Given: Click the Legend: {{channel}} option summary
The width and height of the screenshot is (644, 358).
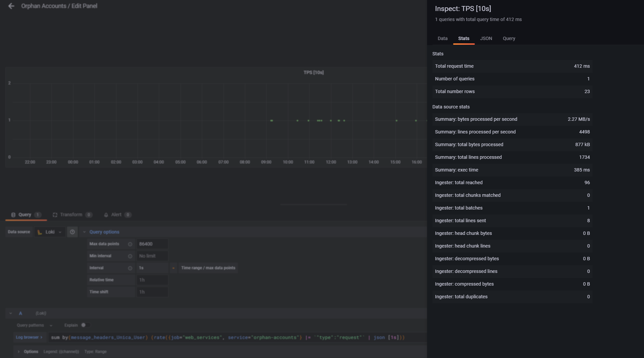Looking at the screenshot, I should click(61, 352).
